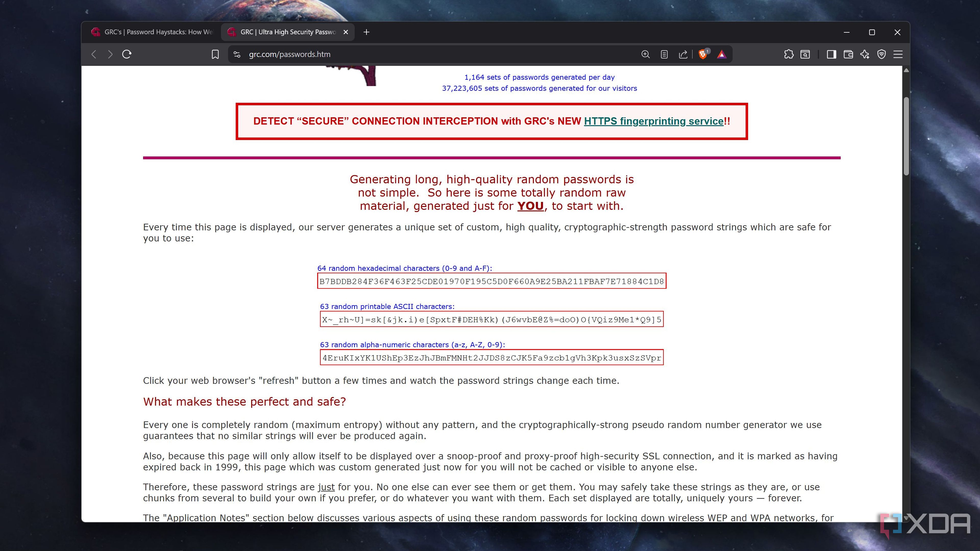Viewport: 980px width, 551px height.
Task: Click the scrollbar up arrow
Action: 906,70
